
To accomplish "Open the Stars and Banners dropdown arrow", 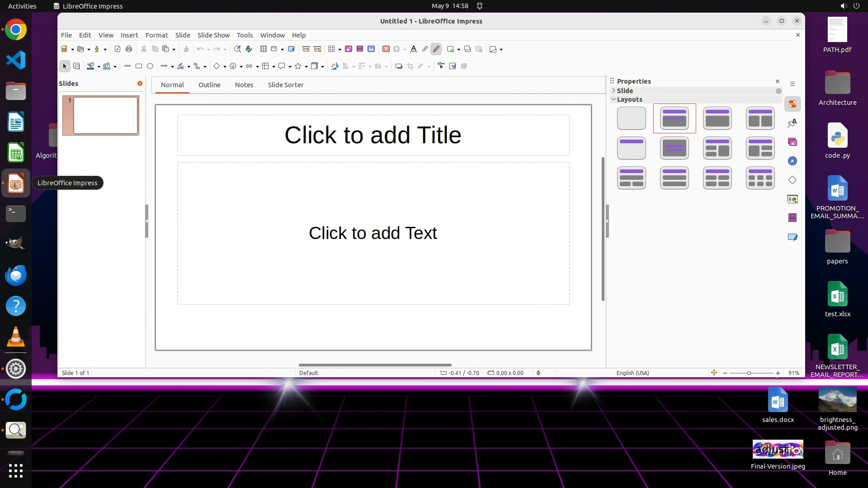I will [x=306, y=66].
